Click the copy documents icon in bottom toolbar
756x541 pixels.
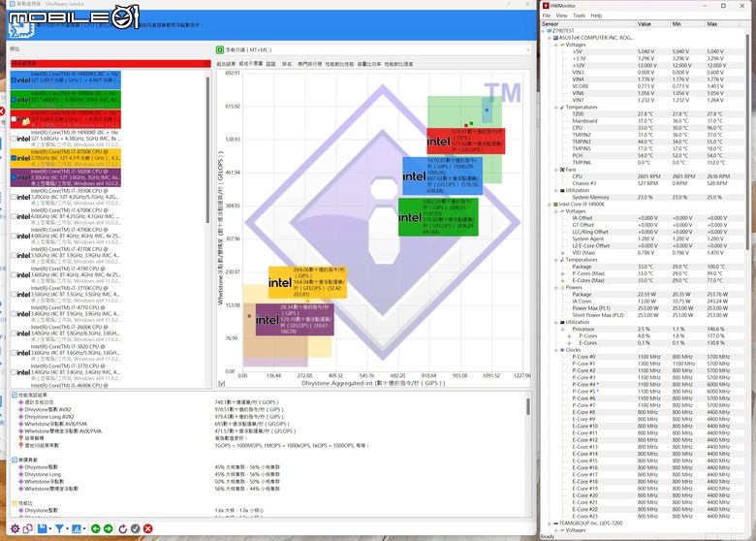click(27, 529)
